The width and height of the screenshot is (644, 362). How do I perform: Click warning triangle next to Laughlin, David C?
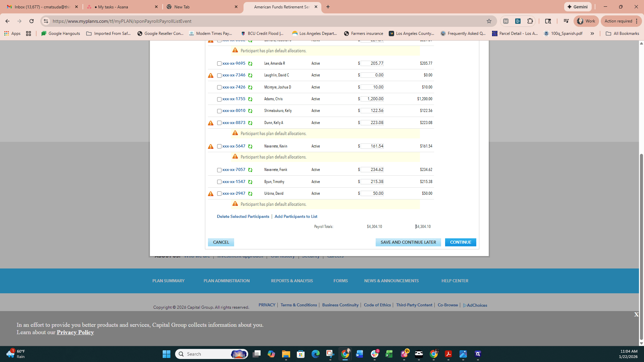click(211, 75)
